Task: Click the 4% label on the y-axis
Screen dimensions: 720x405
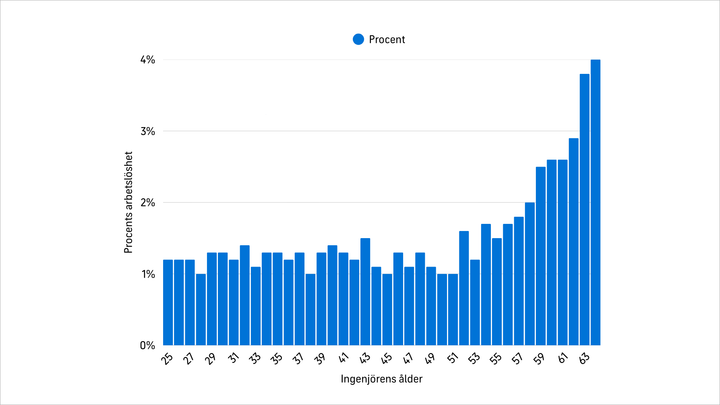Action: (147, 60)
